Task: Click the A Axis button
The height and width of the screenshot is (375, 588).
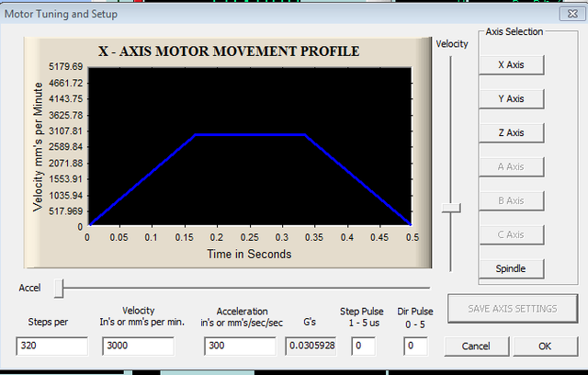Action: tap(511, 167)
